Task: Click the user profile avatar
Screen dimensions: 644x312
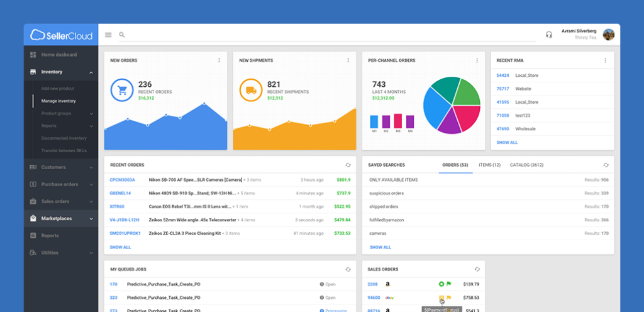Action: [608, 35]
